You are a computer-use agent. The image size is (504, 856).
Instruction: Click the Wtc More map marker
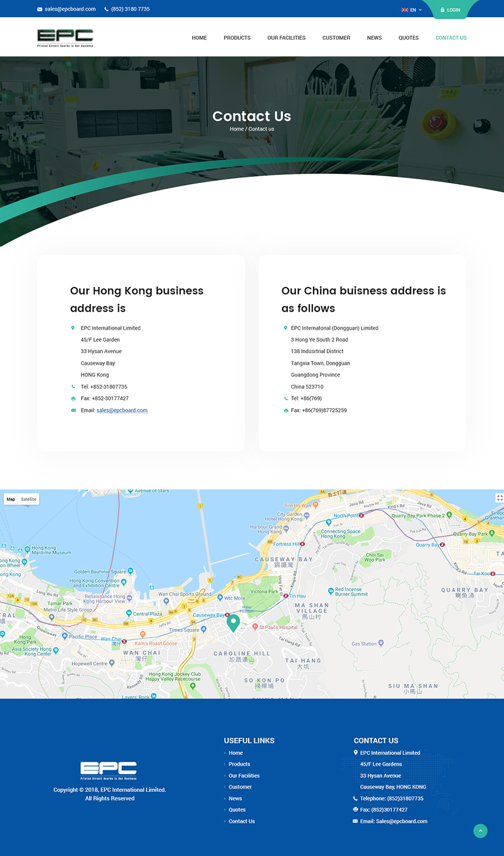(x=220, y=597)
